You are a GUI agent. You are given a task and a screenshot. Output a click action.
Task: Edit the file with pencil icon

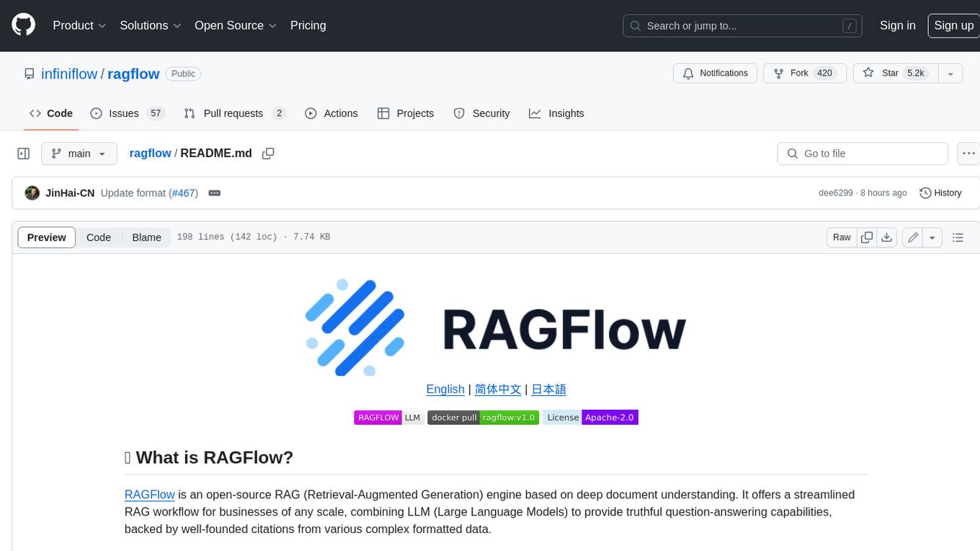pyautogui.click(x=913, y=237)
